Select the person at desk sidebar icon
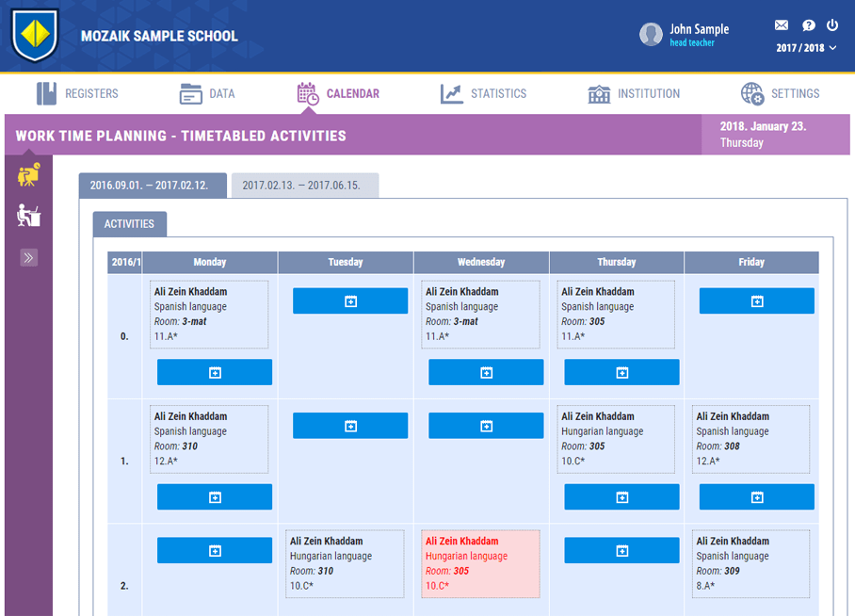The height and width of the screenshot is (616, 855). click(28, 216)
